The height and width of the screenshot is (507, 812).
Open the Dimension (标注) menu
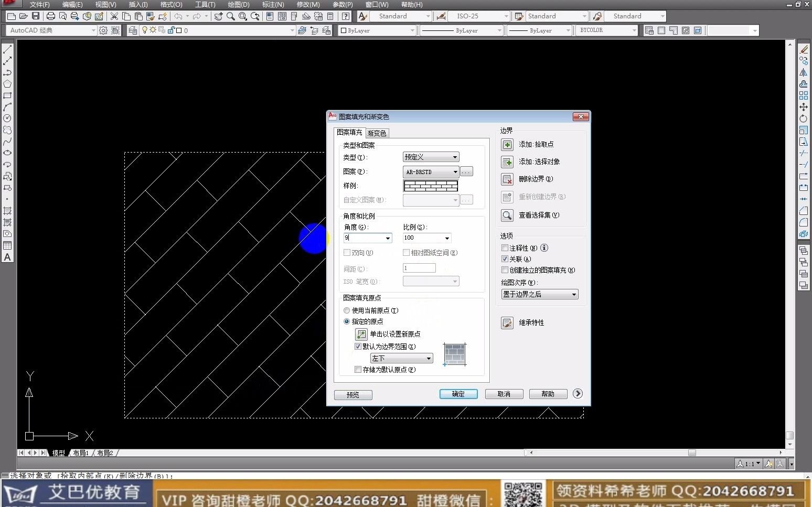(x=273, y=4)
